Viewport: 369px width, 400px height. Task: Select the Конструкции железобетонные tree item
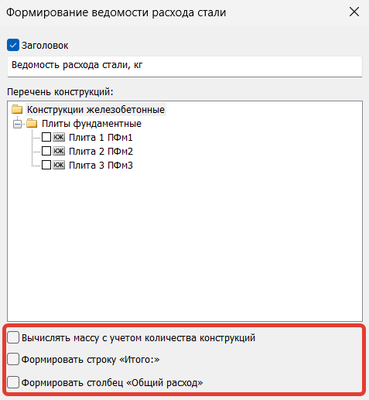(x=96, y=110)
